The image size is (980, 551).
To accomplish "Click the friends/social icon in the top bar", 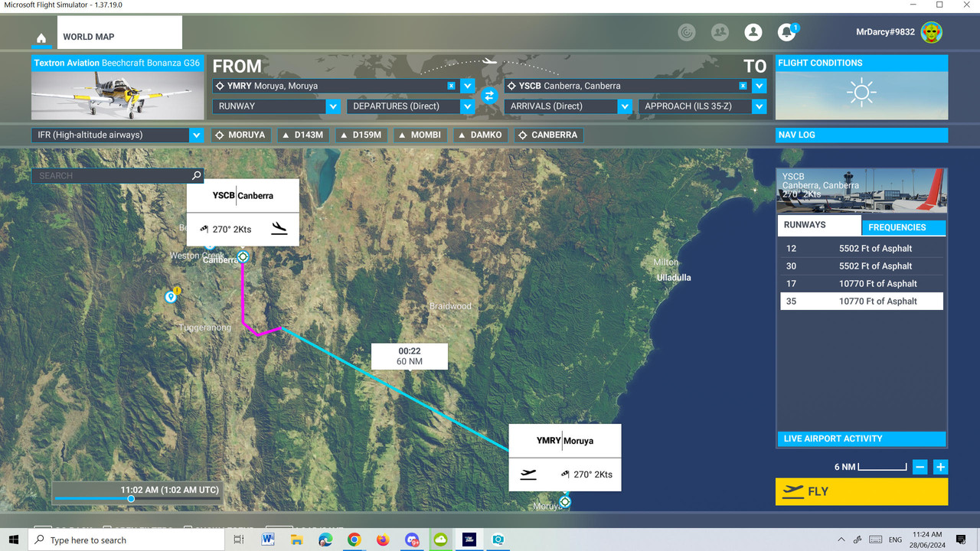I will [x=719, y=32].
